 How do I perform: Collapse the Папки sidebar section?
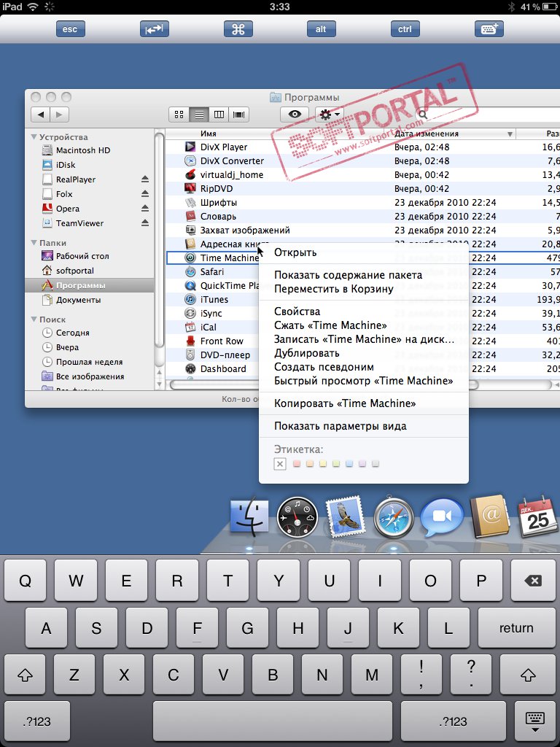coord(34,242)
